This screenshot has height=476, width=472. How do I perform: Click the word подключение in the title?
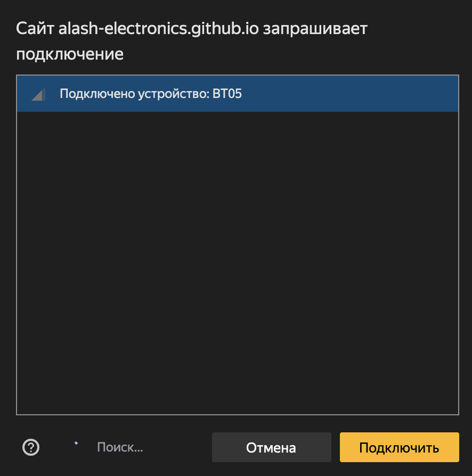pos(70,54)
